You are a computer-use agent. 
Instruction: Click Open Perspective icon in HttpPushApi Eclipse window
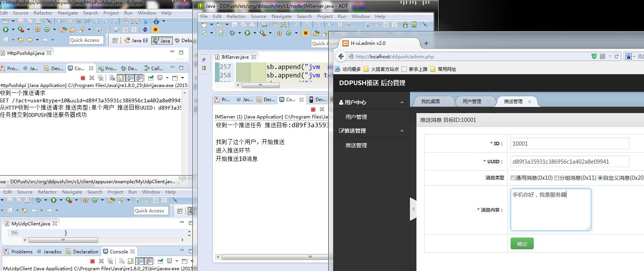(x=115, y=40)
